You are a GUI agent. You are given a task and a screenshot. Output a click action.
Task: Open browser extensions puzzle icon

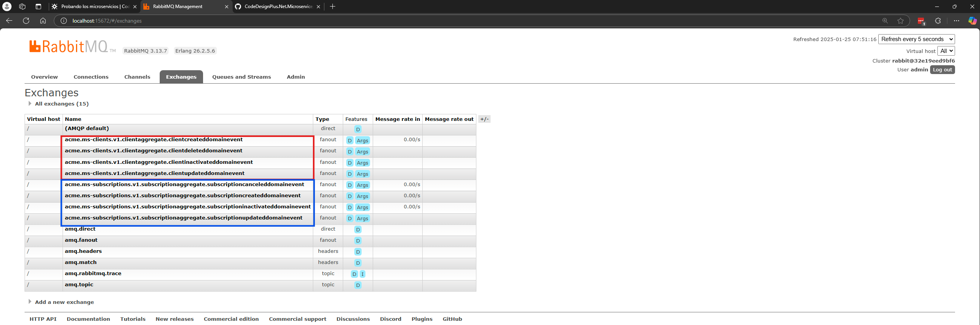coord(938,21)
